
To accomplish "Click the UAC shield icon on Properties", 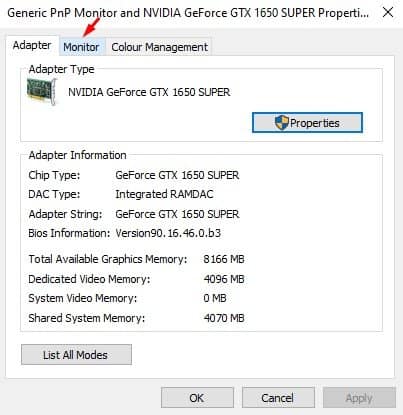I will [x=281, y=123].
